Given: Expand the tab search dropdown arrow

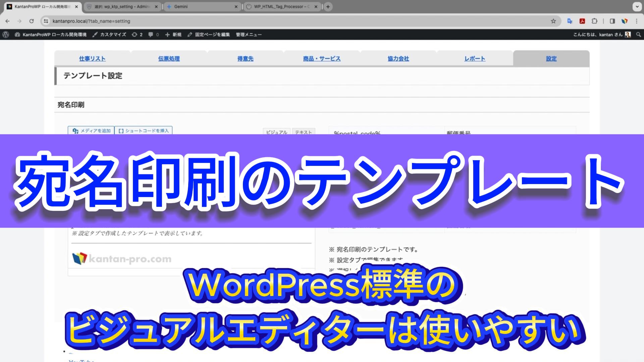Looking at the screenshot, I should [637, 7].
